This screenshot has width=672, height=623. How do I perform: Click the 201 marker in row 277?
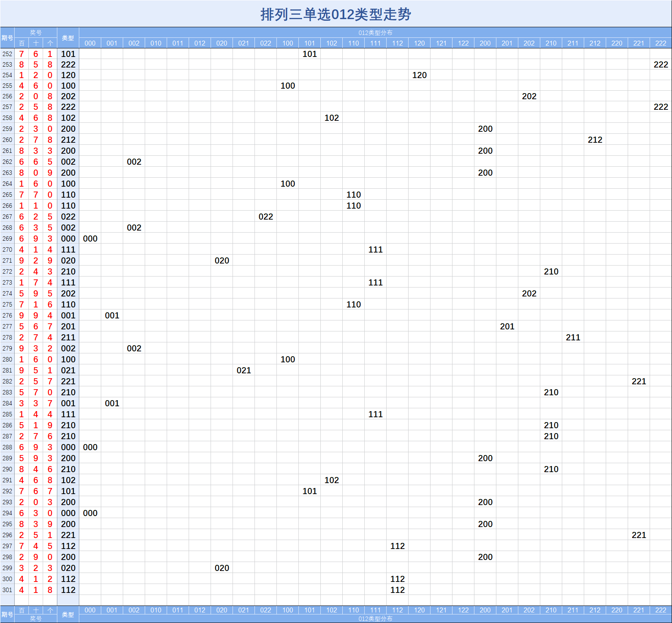point(507,327)
